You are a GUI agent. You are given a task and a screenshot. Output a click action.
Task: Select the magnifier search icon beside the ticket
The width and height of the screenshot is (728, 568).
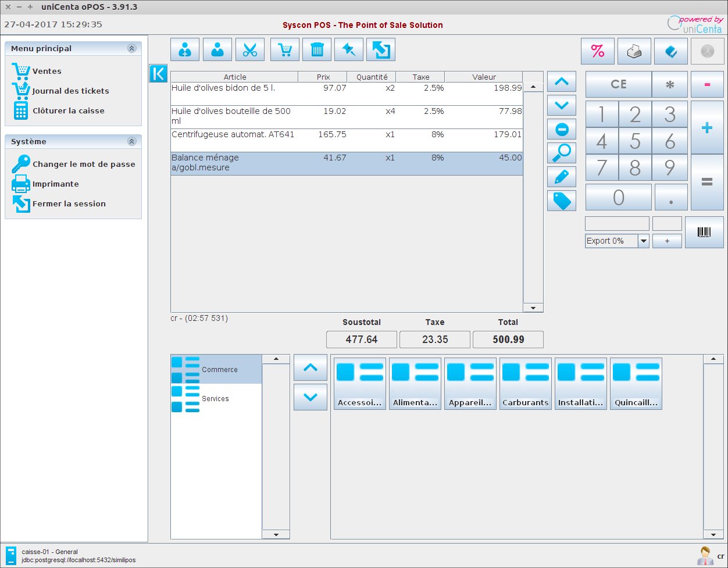pos(561,153)
